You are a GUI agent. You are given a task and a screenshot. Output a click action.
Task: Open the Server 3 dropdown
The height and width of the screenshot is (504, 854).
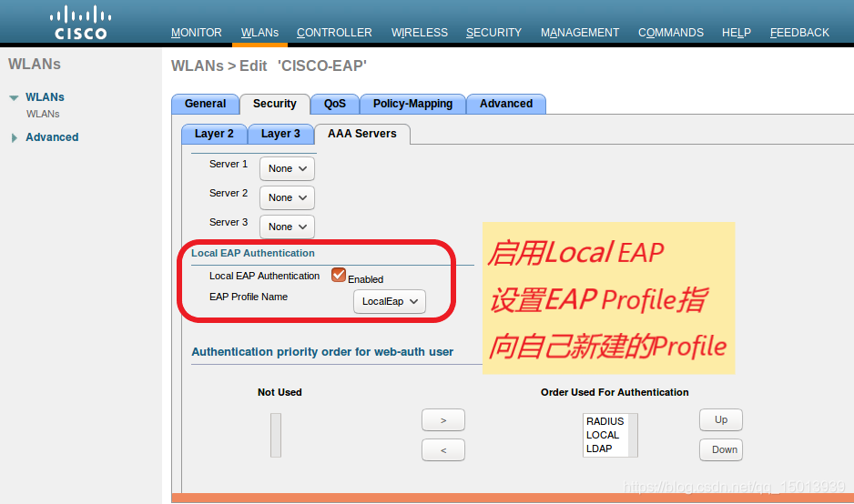tap(287, 227)
